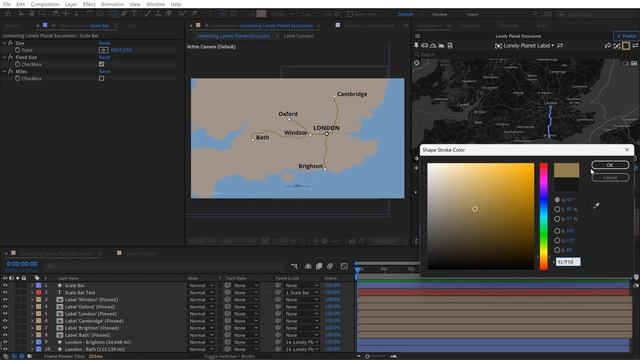Click the pin icon in GEOlayers toolbar
This screenshot has height=360, width=640.
tap(416, 46)
